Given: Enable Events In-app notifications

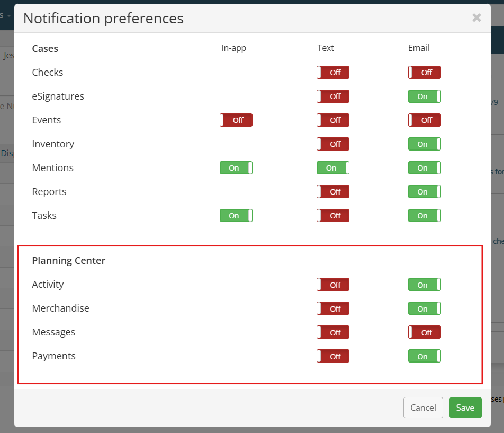Looking at the screenshot, I should coord(236,120).
